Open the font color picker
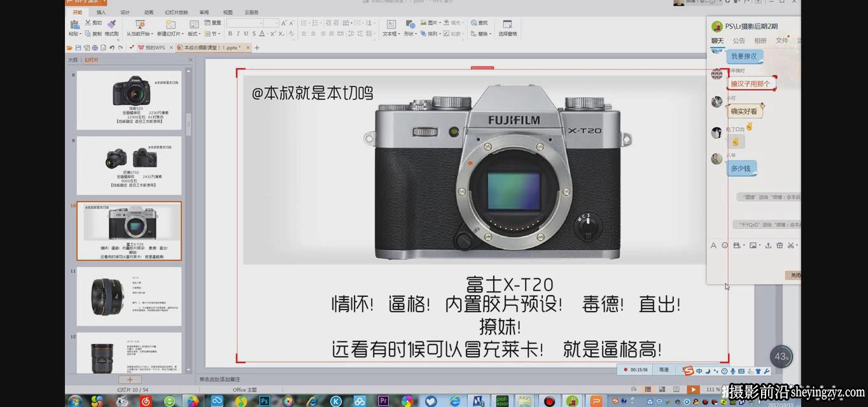The height and width of the screenshot is (407, 868). (263, 34)
